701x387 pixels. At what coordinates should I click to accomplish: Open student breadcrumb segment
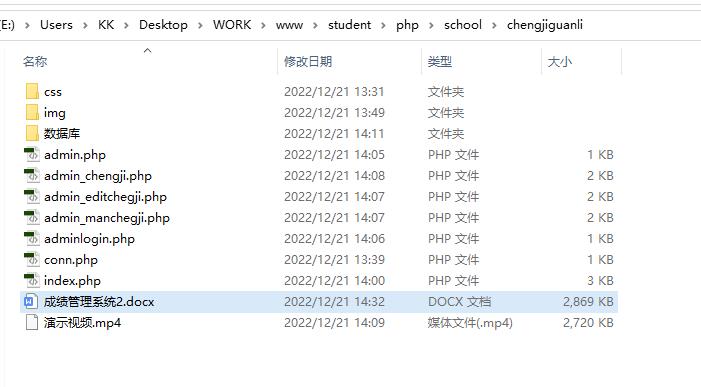pyautogui.click(x=350, y=25)
